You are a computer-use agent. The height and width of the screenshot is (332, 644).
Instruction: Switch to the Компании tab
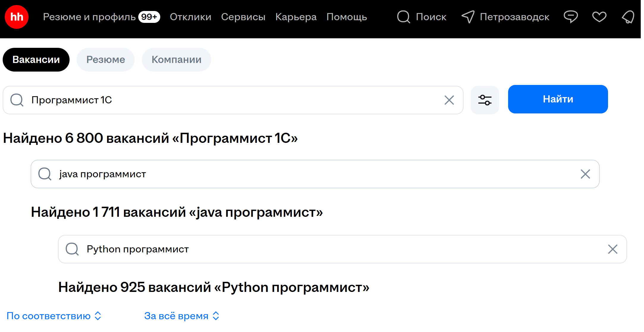pos(176,60)
